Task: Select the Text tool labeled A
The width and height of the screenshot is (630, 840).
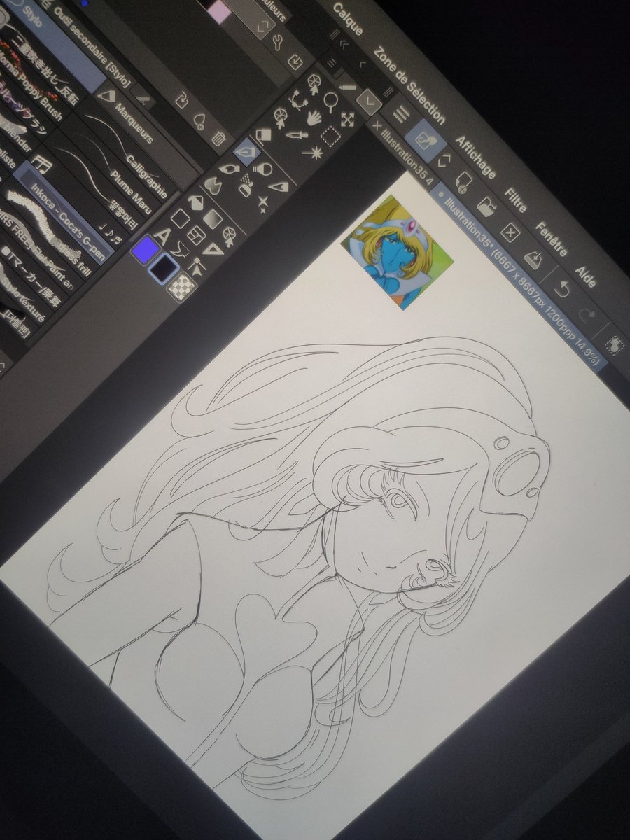Action: (x=162, y=237)
